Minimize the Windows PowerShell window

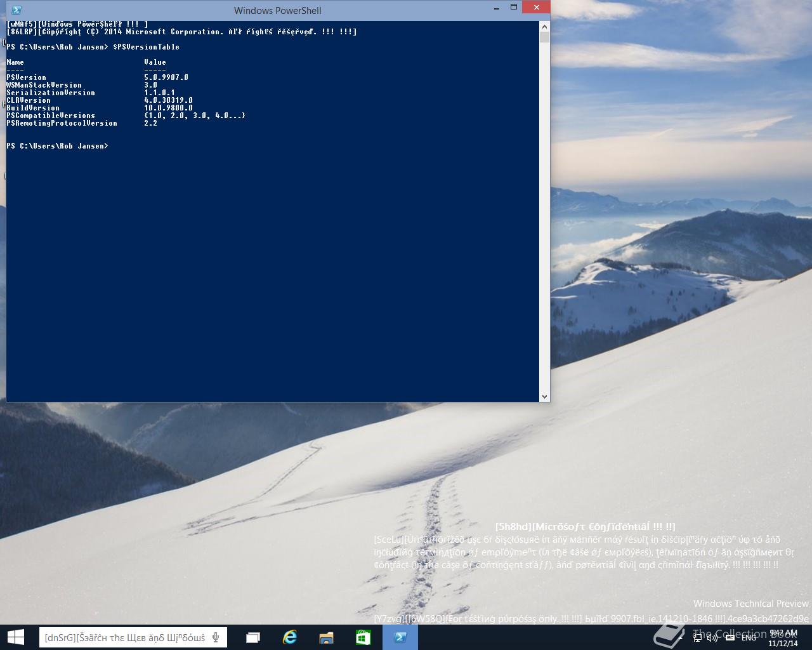496,8
